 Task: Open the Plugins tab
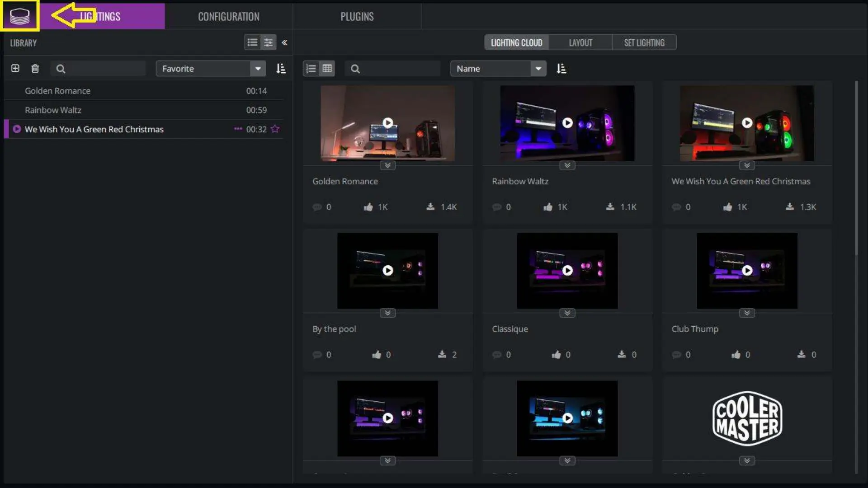tap(357, 17)
